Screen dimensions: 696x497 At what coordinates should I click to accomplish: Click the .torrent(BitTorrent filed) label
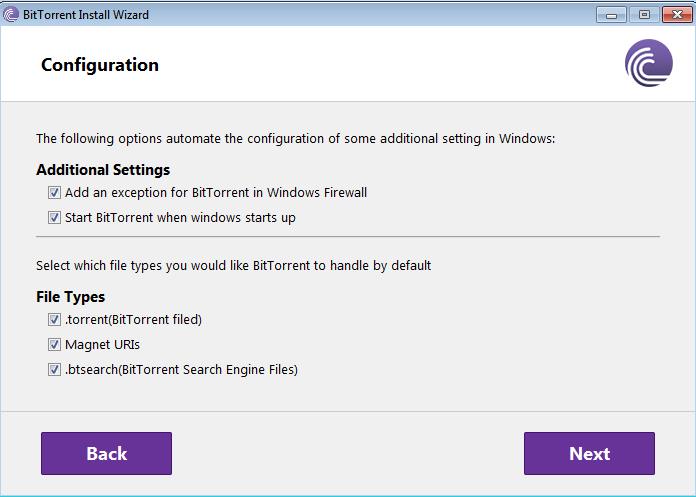pyautogui.click(x=133, y=320)
